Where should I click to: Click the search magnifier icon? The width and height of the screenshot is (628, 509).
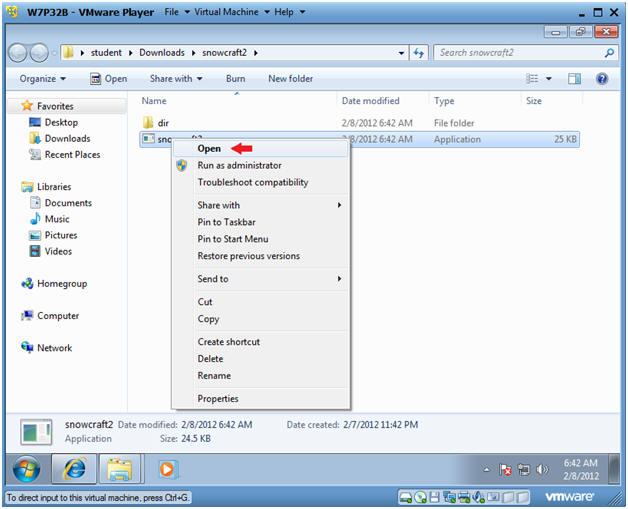[609, 53]
